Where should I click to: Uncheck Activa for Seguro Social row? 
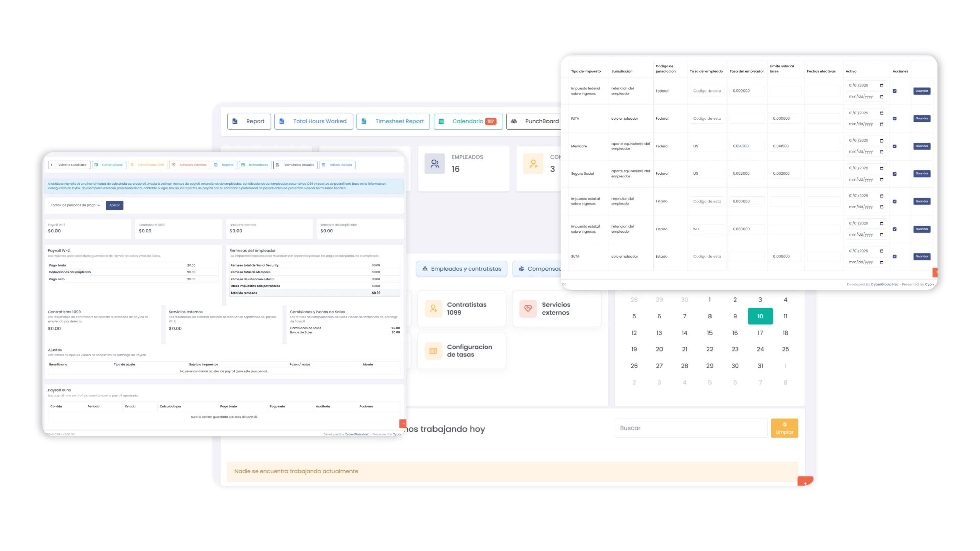(894, 174)
